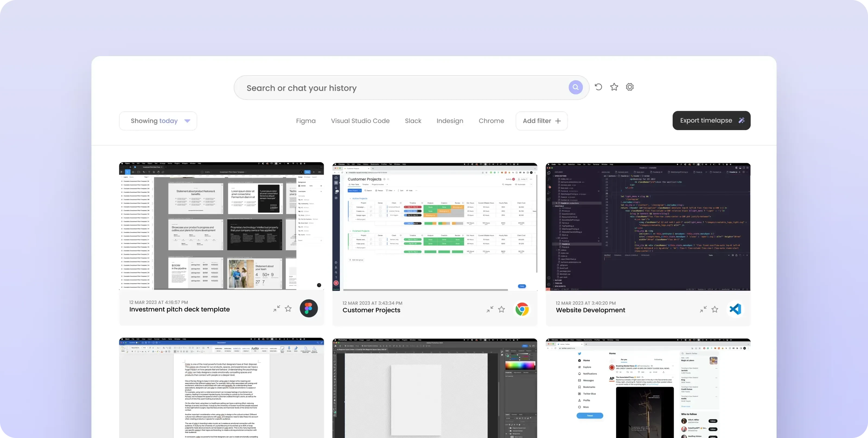Click the 12 MAR 2023 AT 3:40:20 PM timestamp
The width and height of the screenshot is (868, 438).
[x=586, y=303]
